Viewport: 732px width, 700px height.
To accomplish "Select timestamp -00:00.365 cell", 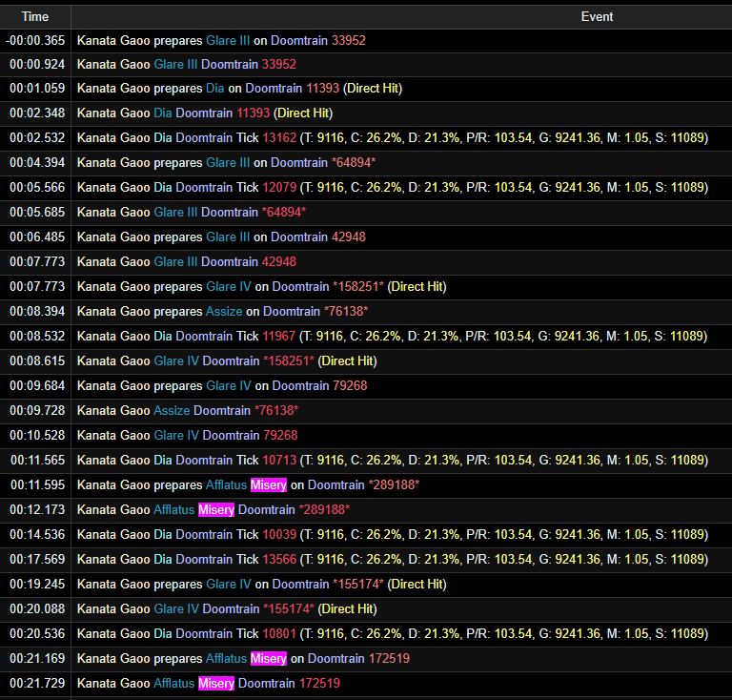I will point(35,41).
